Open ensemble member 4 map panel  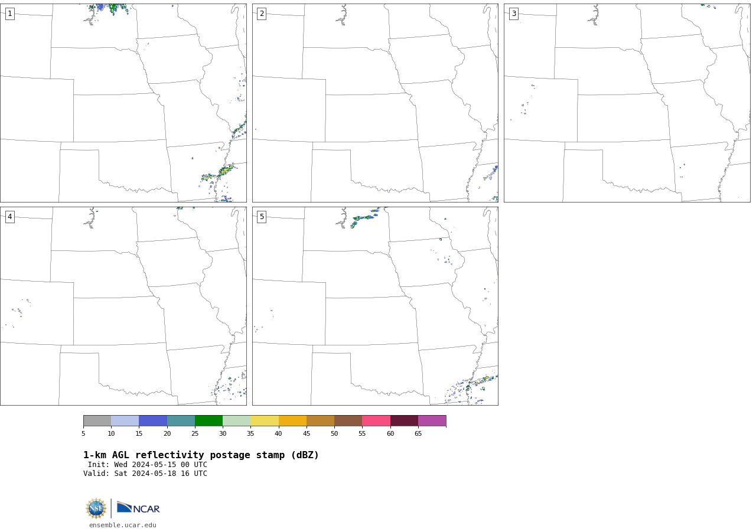(x=123, y=306)
